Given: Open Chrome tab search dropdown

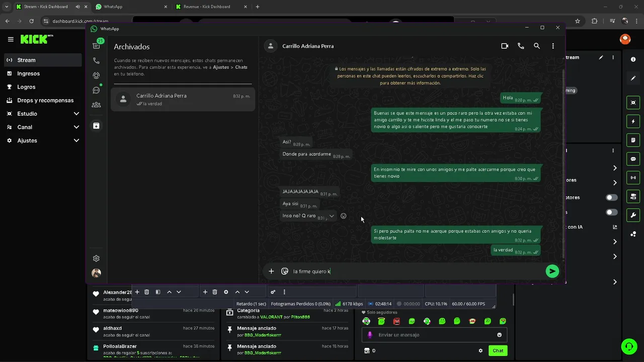Looking at the screenshot, I should click(7, 7).
